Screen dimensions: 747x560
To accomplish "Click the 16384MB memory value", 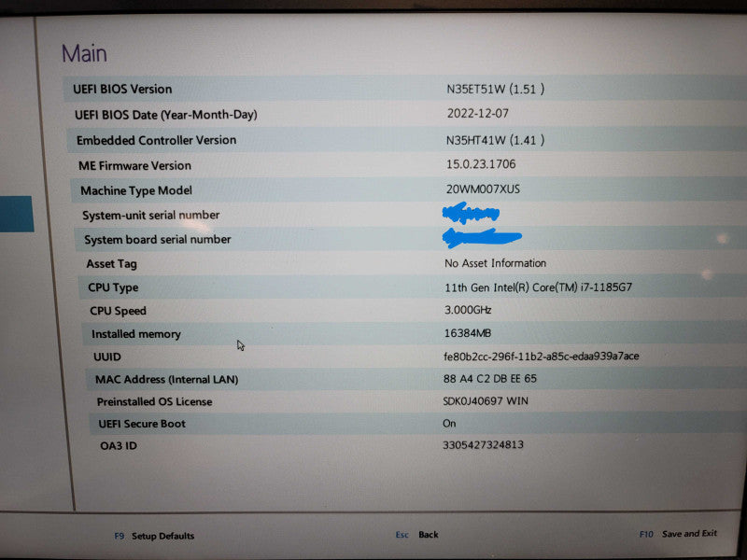I will pyautogui.click(x=468, y=333).
